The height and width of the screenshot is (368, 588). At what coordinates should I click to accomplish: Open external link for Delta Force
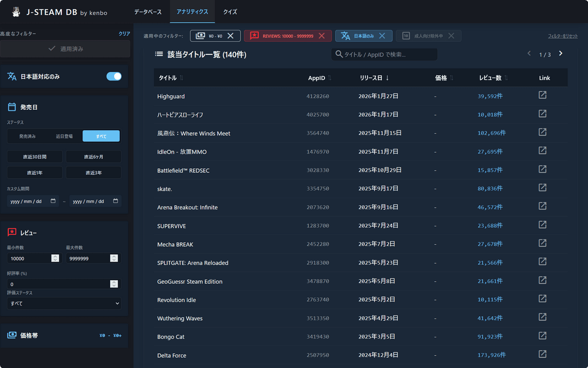(542, 354)
